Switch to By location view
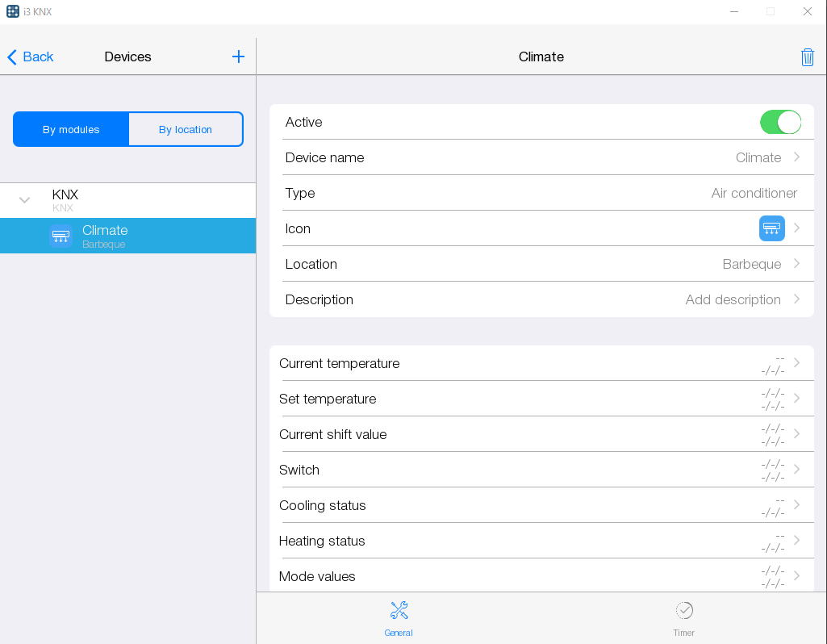 (186, 129)
